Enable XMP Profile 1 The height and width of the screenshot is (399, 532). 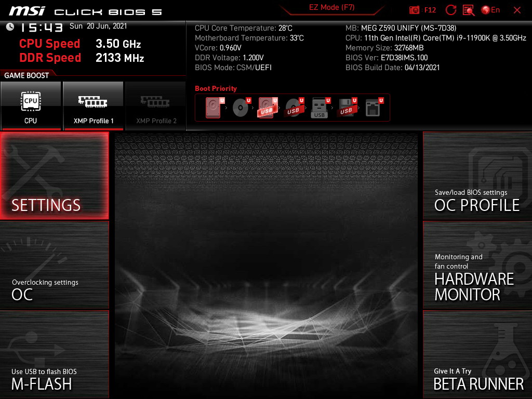(x=94, y=106)
